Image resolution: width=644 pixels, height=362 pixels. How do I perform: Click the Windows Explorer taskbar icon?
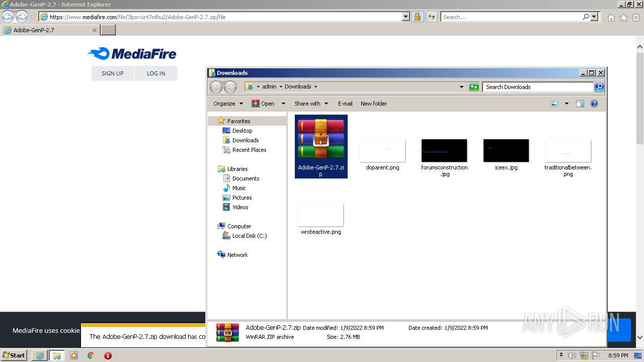[x=57, y=355]
